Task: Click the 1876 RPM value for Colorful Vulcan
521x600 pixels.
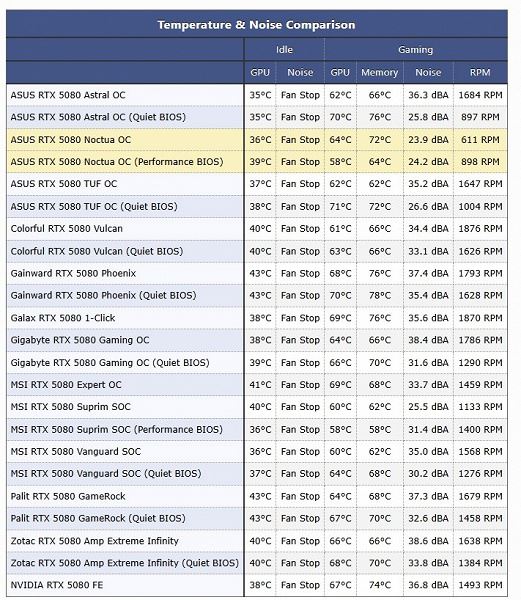Action: tap(480, 229)
